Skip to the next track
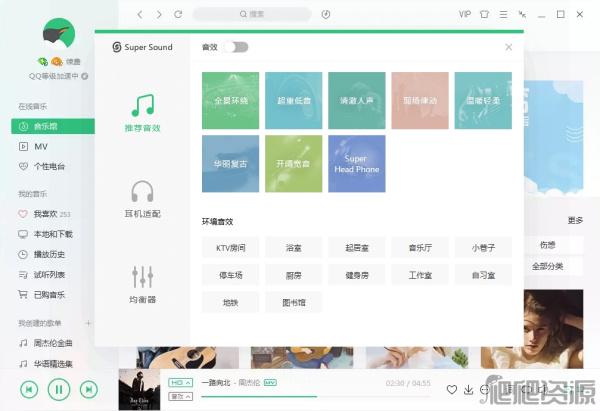Viewport: 600px width, 411px height. point(89,390)
